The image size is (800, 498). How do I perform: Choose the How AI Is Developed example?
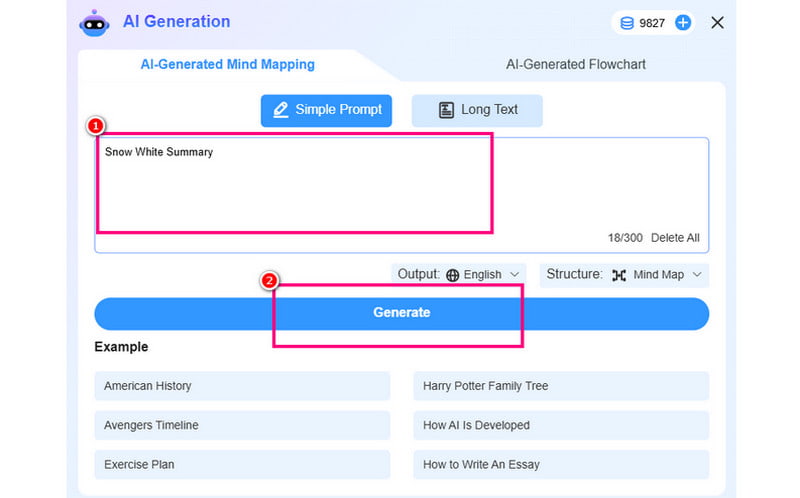click(x=561, y=425)
